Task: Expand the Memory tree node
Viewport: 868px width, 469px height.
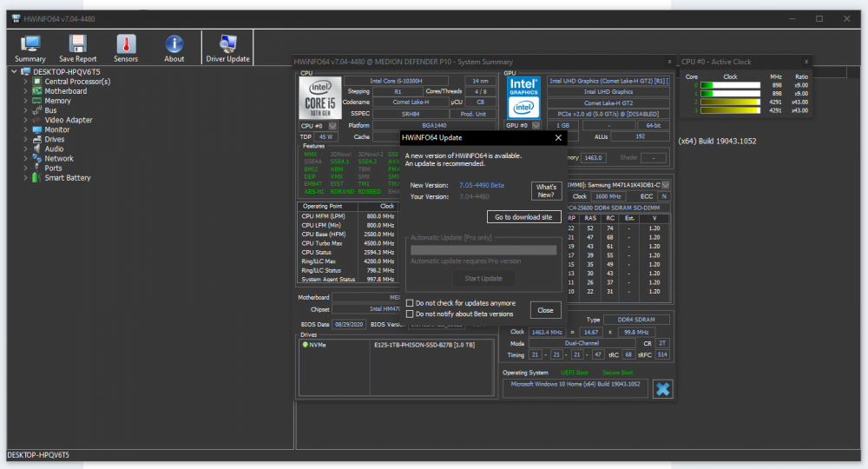Action: tap(26, 101)
